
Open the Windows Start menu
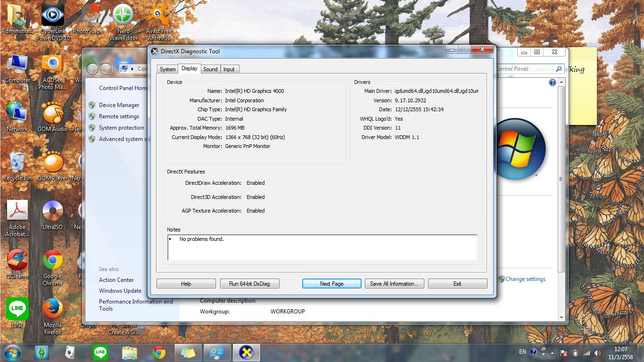pyautogui.click(x=13, y=352)
